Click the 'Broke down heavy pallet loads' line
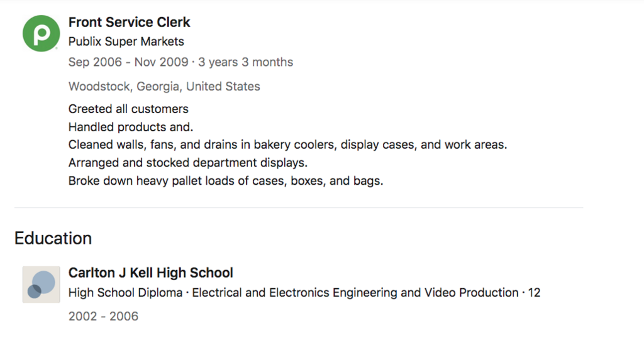The height and width of the screenshot is (353, 644). pyautogui.click(x=226, y=182)
